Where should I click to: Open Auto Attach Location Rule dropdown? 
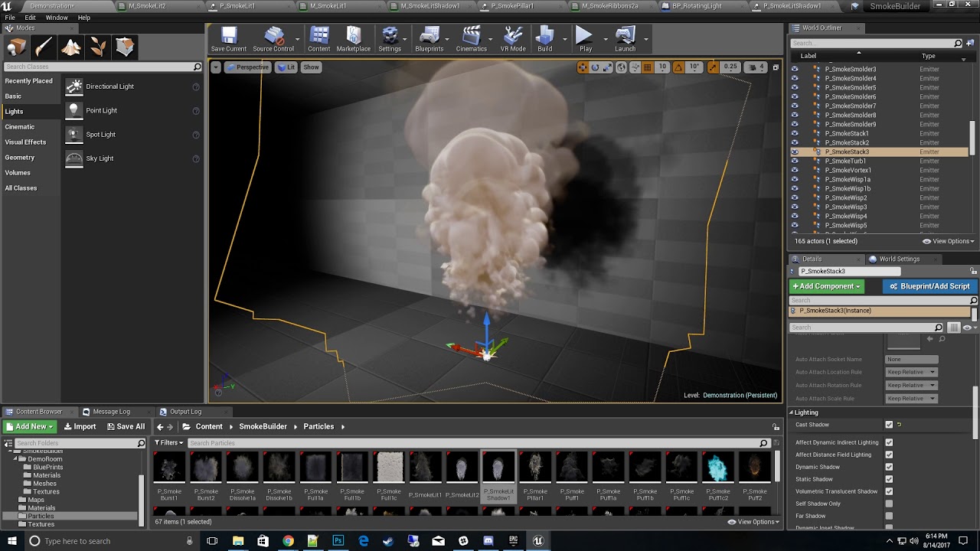point(912,372)
